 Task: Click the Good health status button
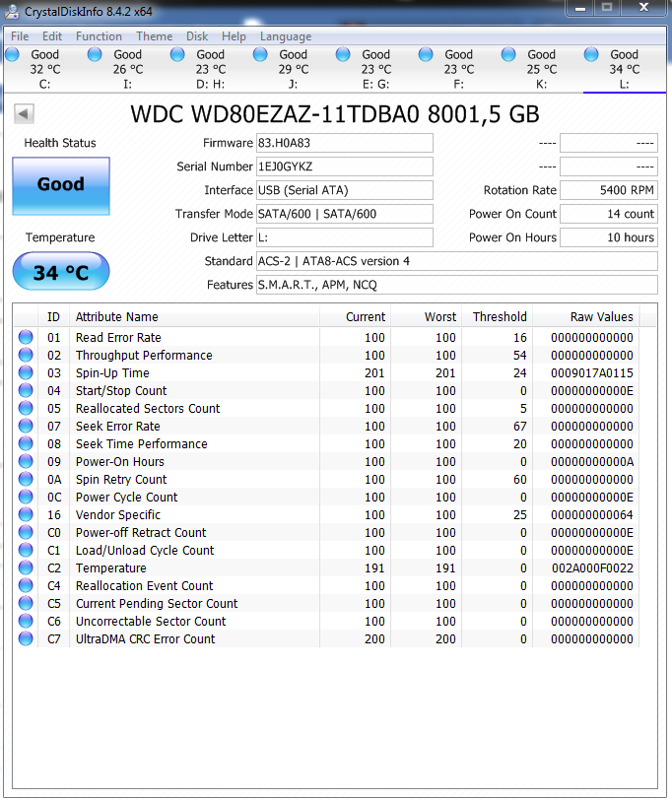(x=61, y=185)
